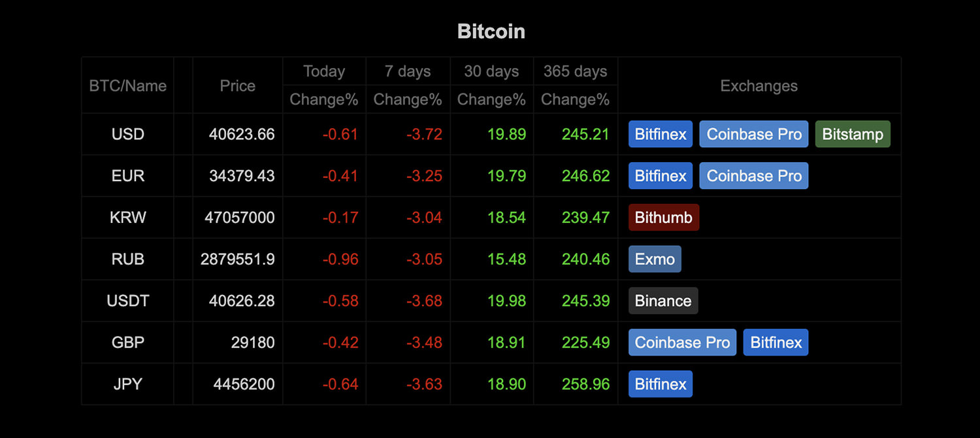Open the Exmo exchange badge

click(655, 260)
